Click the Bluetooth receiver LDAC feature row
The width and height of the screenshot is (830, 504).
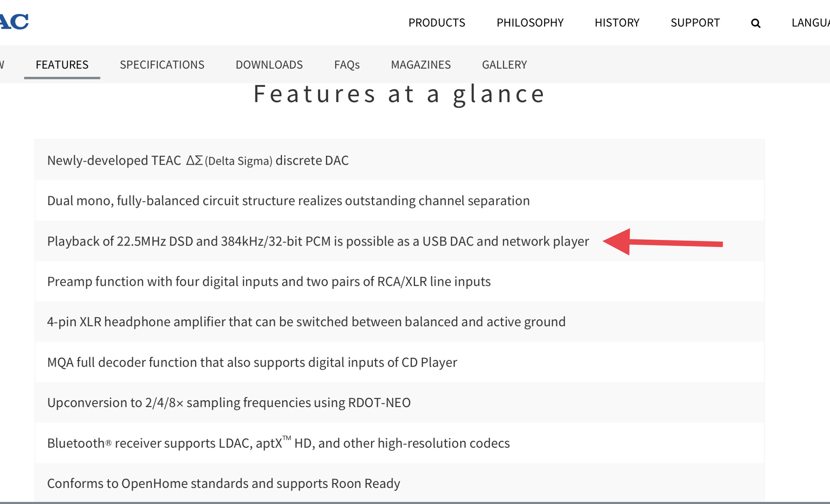[x=400, y=443]
